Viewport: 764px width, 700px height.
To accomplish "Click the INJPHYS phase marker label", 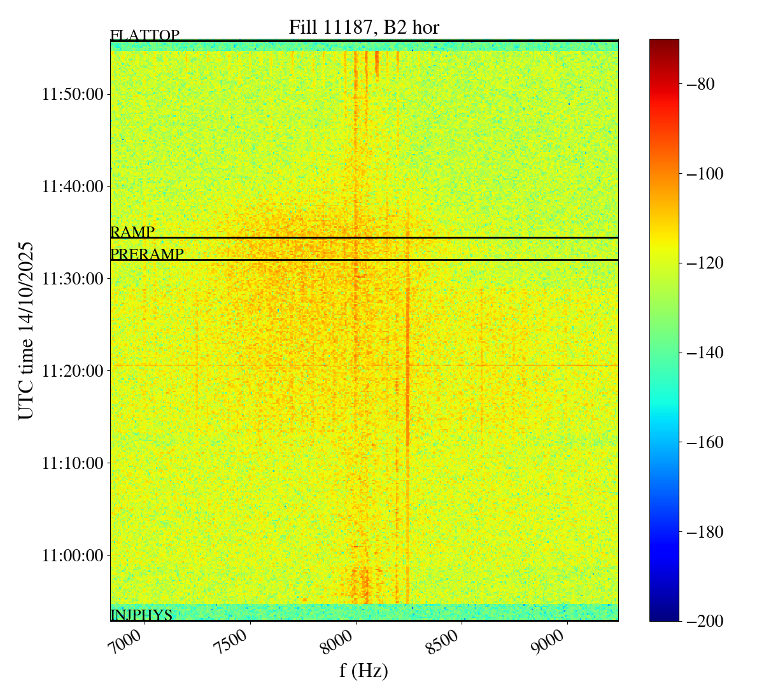I will 141,615.
